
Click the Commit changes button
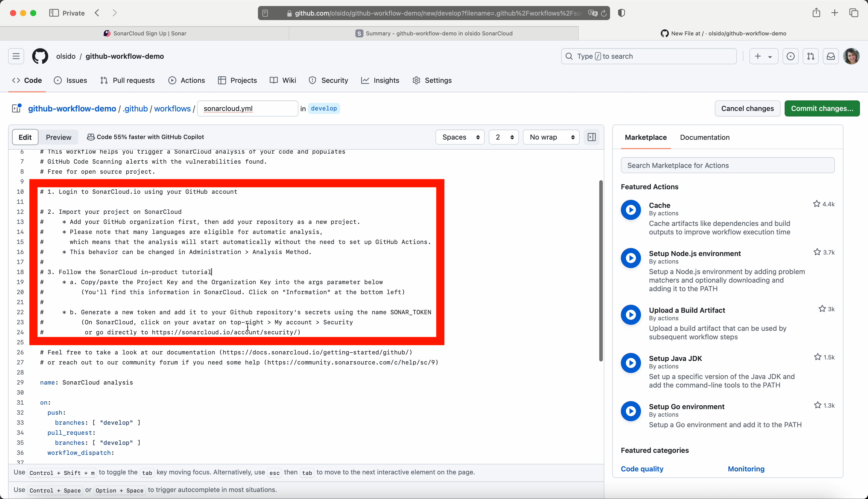[822, 108]
